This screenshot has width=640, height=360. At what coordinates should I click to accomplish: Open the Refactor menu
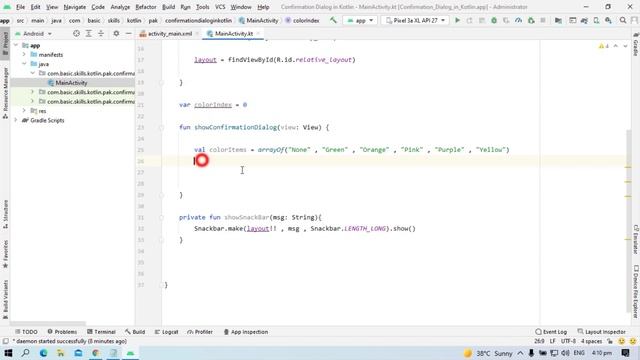click(x=146, y=7)
